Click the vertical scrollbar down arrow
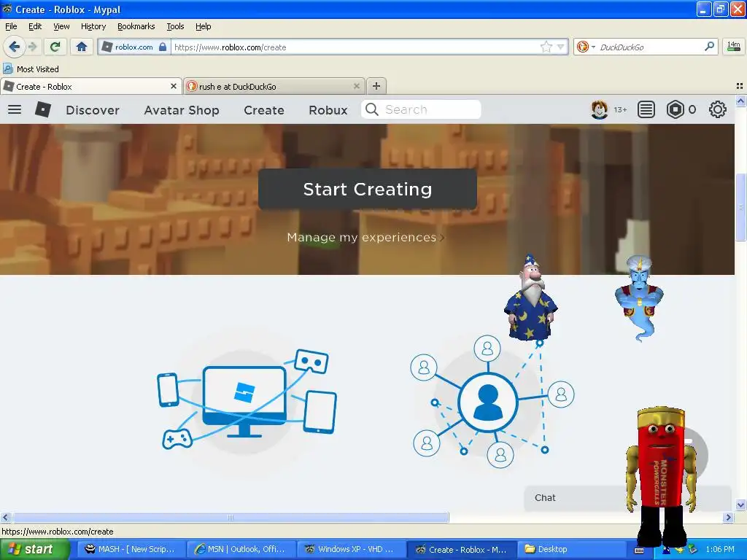 [x=740, y=505]
